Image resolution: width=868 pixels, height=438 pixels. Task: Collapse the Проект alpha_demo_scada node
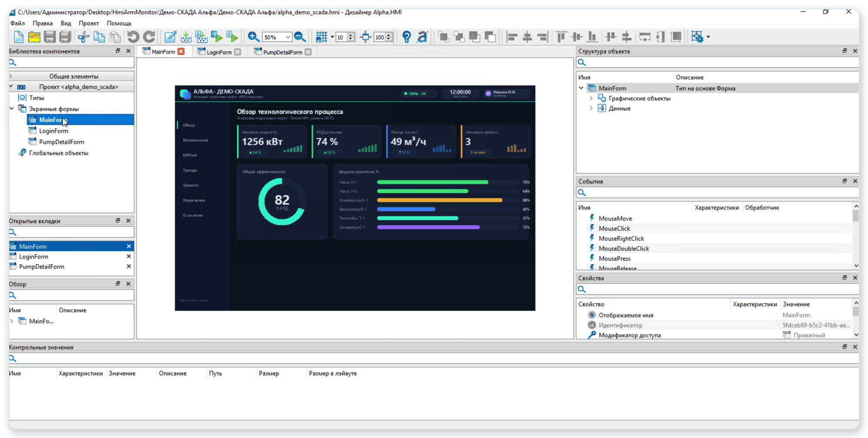11,86
